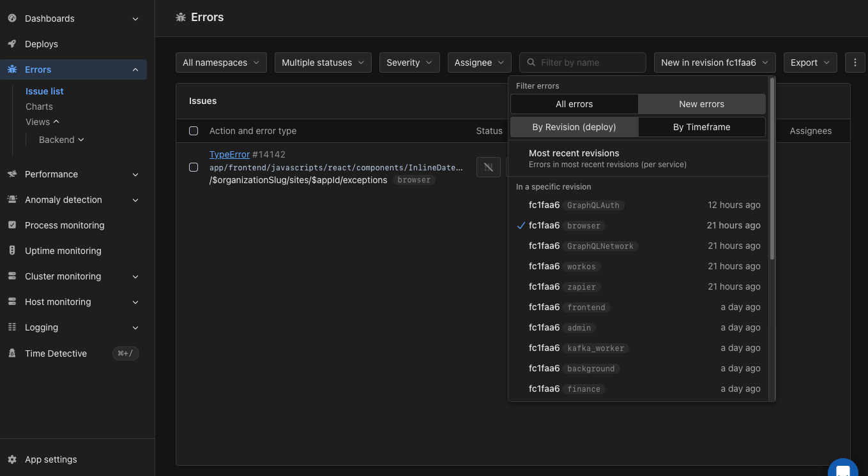Tick the checkbox for TypeError #14142

pos(194,167)
